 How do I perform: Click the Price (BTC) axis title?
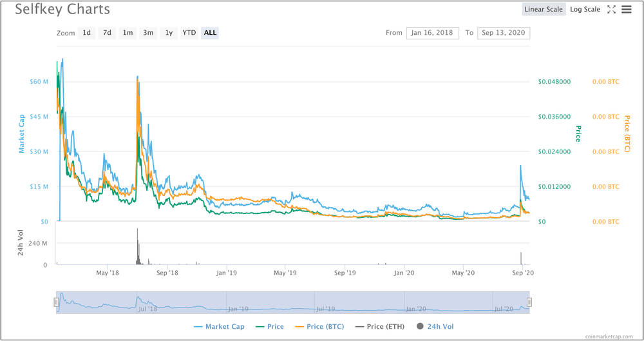click(627, 133)
